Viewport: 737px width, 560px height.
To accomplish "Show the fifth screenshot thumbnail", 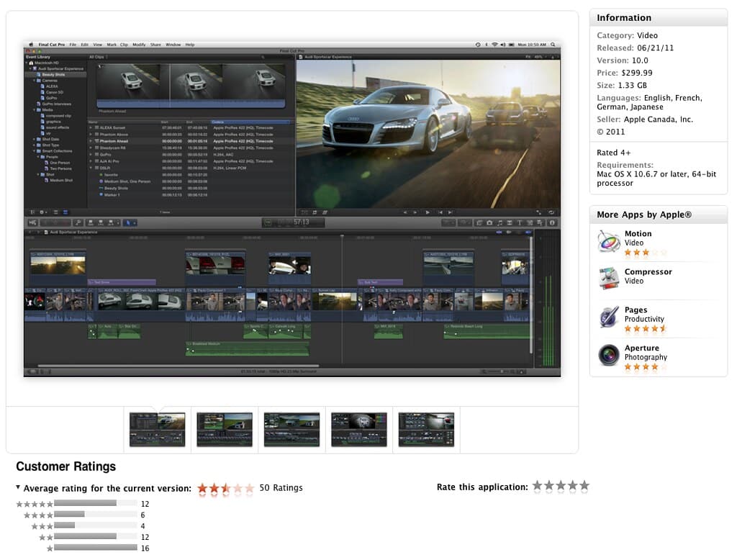I will [x=426, y=429].
